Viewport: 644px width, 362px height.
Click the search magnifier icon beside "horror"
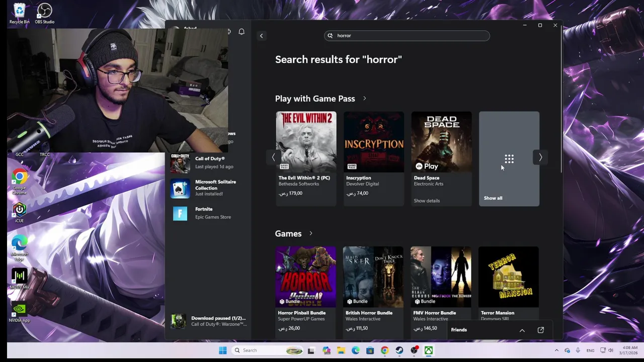pyautogui.click(x=330, y=36)
